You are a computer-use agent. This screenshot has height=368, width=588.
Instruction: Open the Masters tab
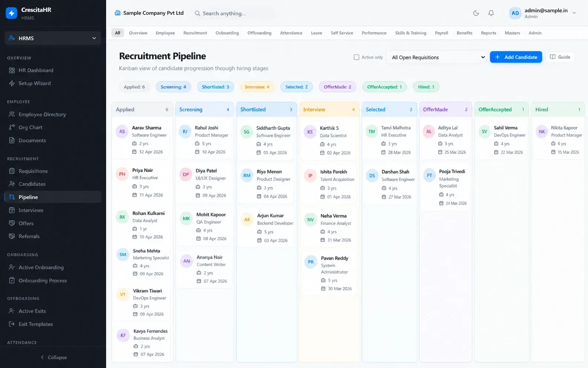point(512,33)
